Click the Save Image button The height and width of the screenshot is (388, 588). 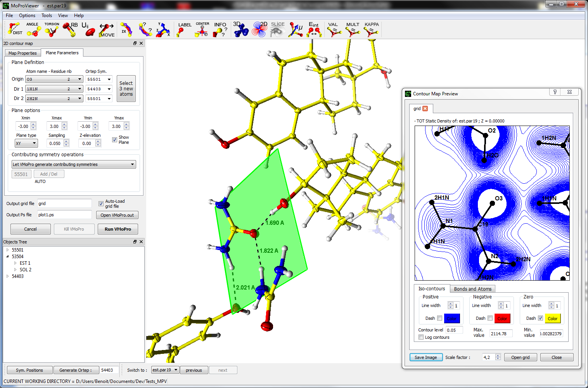pyautogui.click(x=425, y=357)
